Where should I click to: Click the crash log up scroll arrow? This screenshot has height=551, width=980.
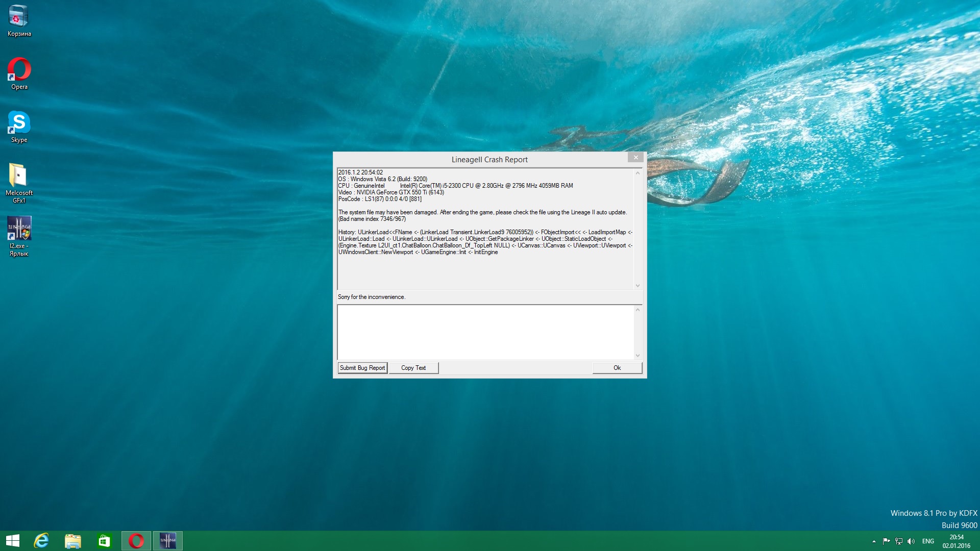click(x=638, y=173)
